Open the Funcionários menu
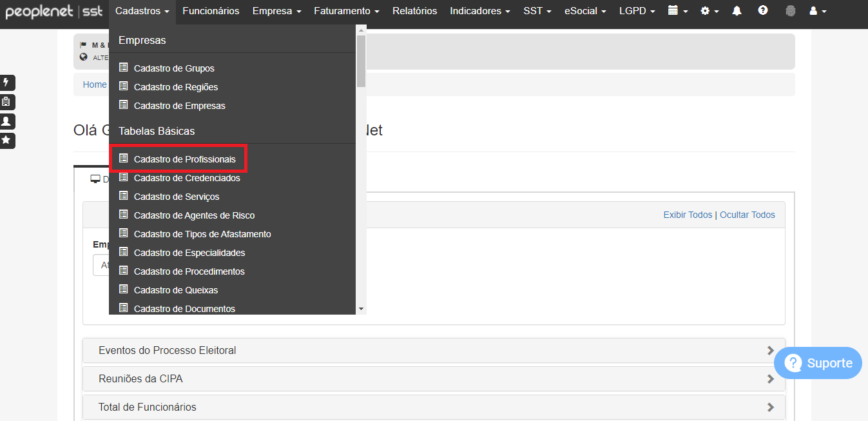 [x=211, y=10]
